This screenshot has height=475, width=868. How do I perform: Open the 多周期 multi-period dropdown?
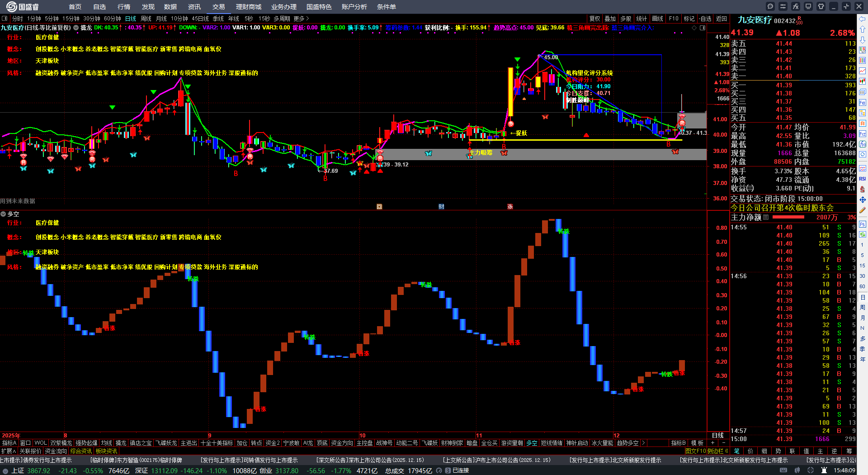(x=282, y=19)
